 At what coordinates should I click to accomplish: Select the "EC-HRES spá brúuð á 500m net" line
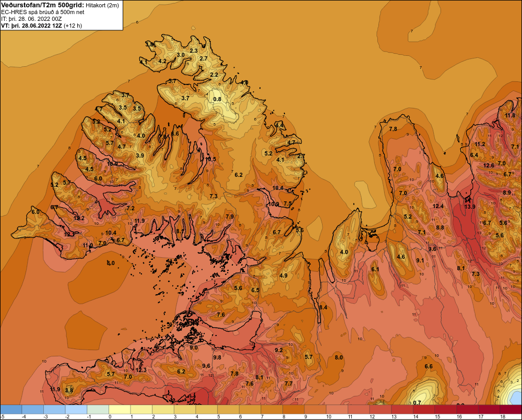pos(43,12)
